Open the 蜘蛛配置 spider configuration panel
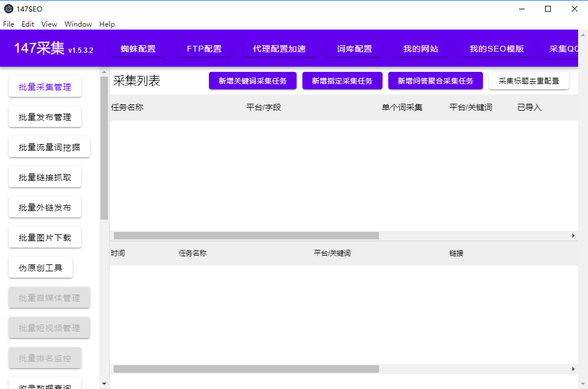Image resolution: width=588 pixels, height=389 pixels. point(138,49)
